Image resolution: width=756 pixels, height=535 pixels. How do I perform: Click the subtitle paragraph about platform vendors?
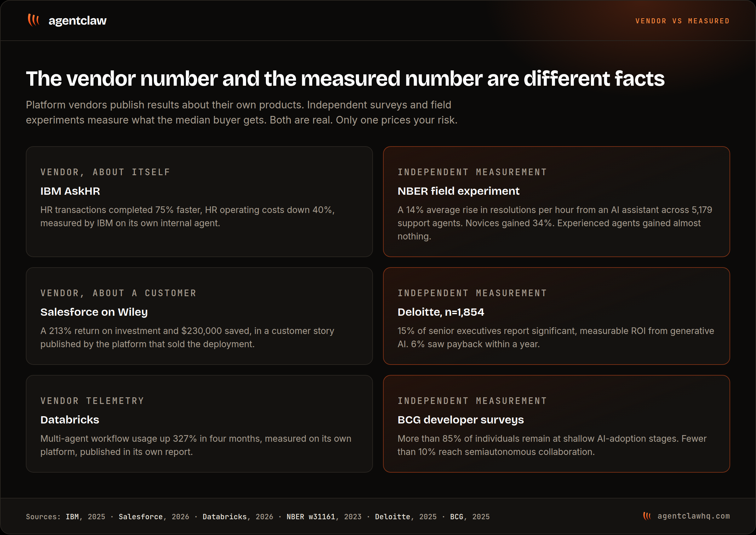242,112
